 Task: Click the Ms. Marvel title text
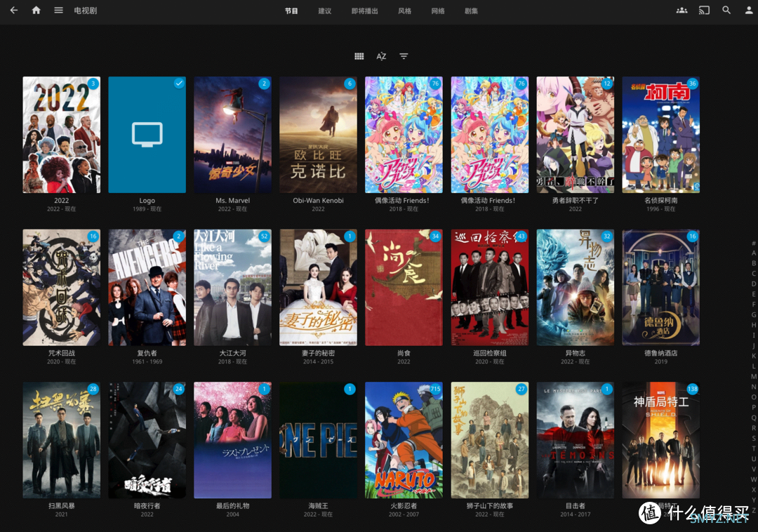point(232,201)
